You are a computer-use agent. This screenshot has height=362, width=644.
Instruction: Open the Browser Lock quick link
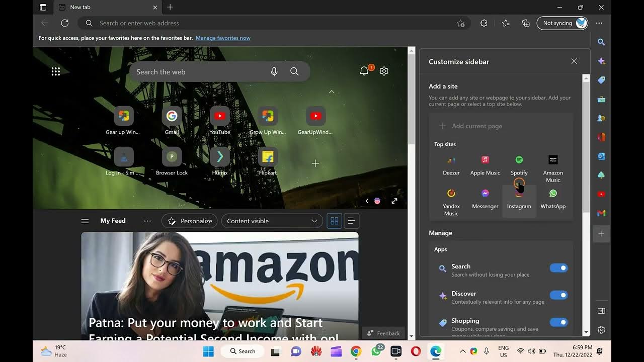172,161
